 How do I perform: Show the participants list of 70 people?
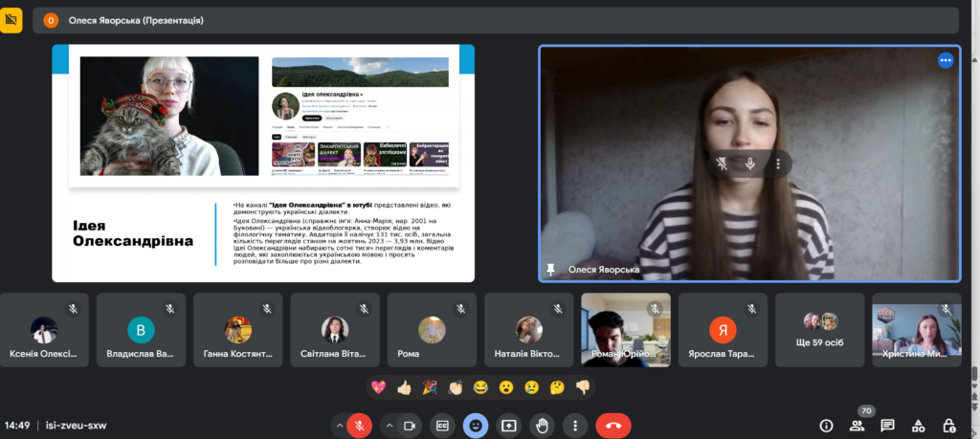tap(857, 426)
